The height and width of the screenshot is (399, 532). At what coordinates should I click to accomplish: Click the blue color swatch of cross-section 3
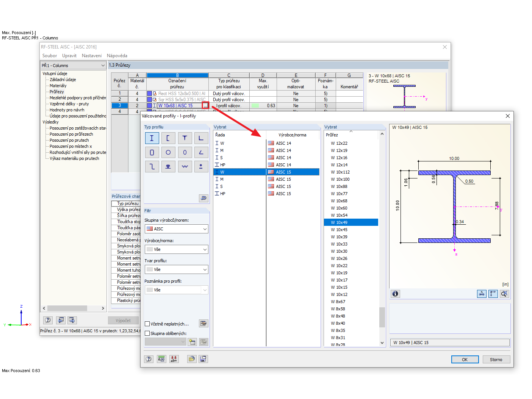click(x=149, y=106)
